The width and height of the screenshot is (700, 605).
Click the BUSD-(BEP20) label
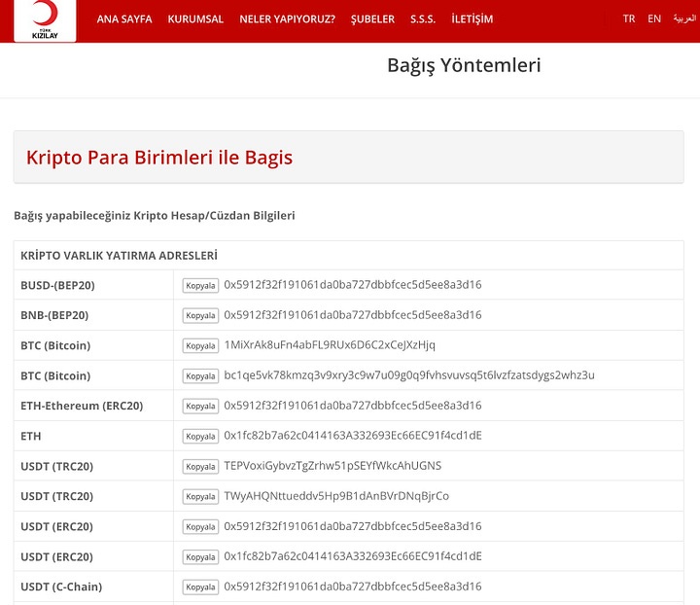click(x=57, y=285)
